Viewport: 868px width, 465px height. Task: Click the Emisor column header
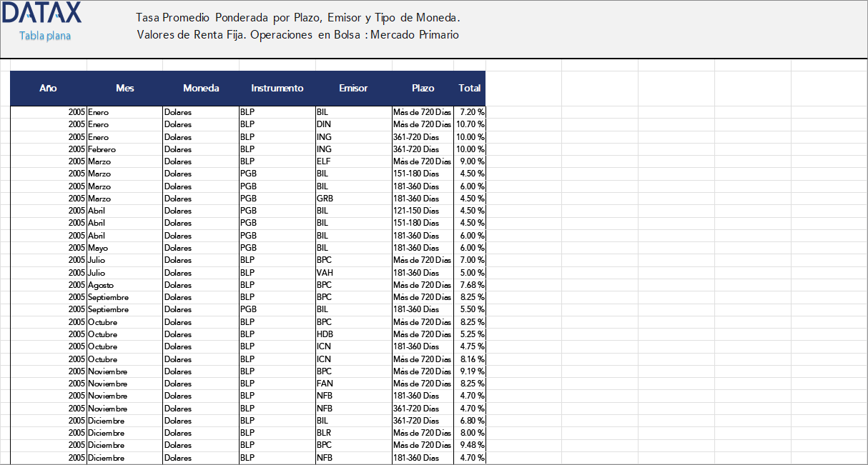(x=352, y=88)
